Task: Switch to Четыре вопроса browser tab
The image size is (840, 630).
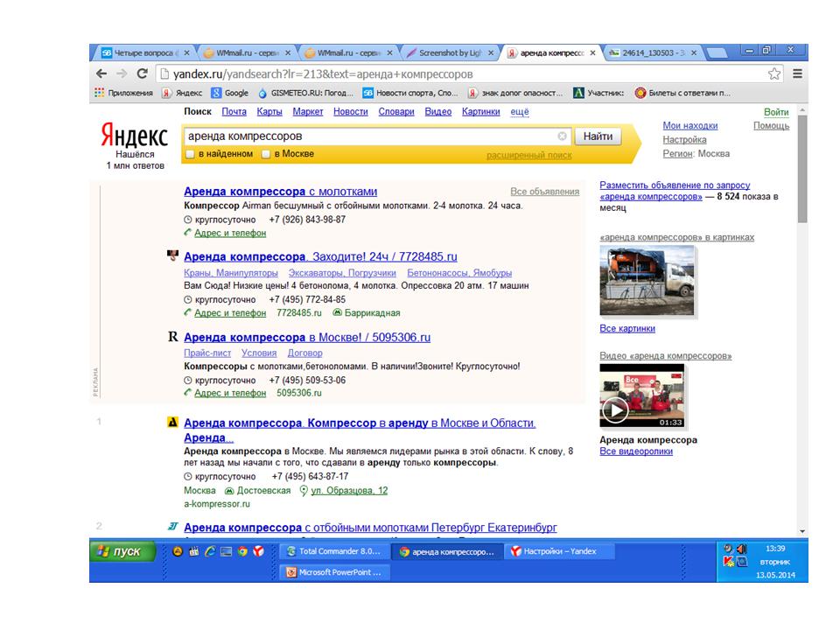Action: [x=145, y=53]
